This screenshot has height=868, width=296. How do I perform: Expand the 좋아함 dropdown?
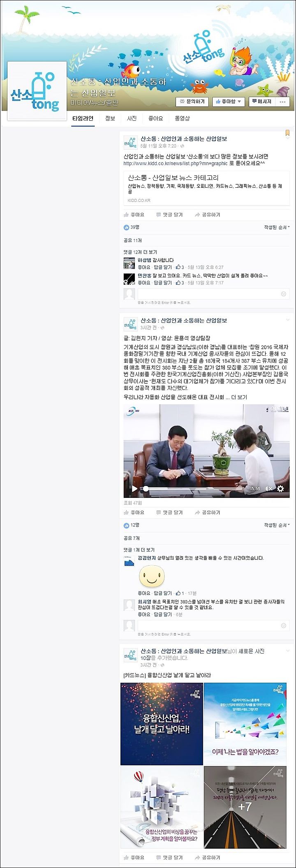(229, 101)
